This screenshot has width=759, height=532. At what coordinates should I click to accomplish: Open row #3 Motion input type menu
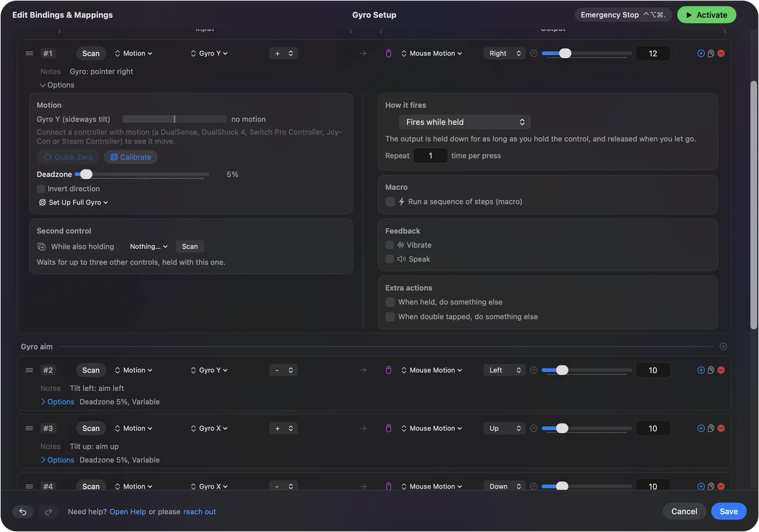(134, 428)
